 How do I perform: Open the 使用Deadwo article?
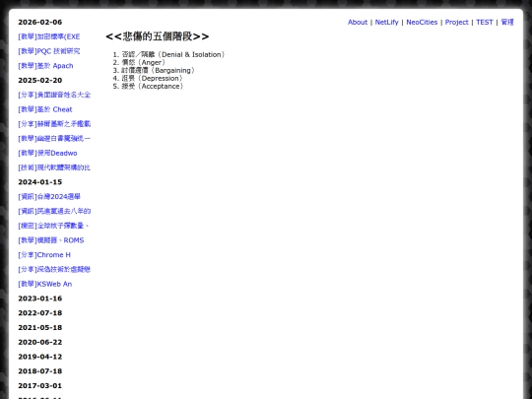click(x=47, y=154)
